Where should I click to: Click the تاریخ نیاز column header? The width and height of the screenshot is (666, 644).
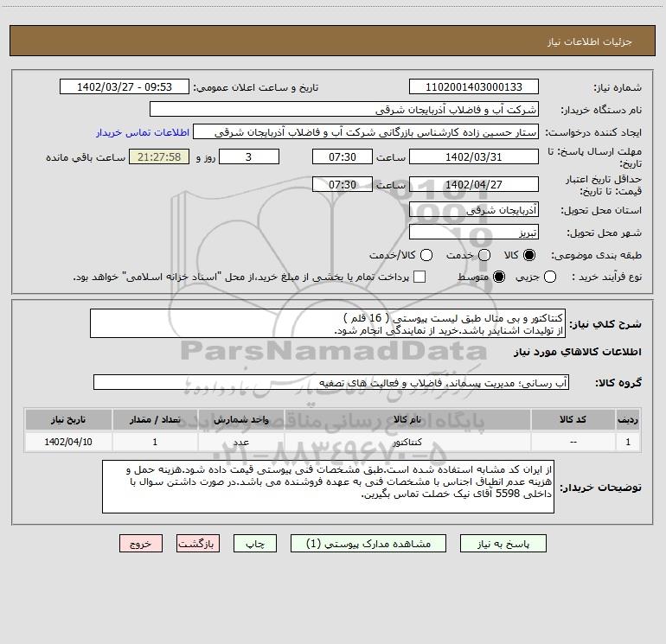click(68, 420)
